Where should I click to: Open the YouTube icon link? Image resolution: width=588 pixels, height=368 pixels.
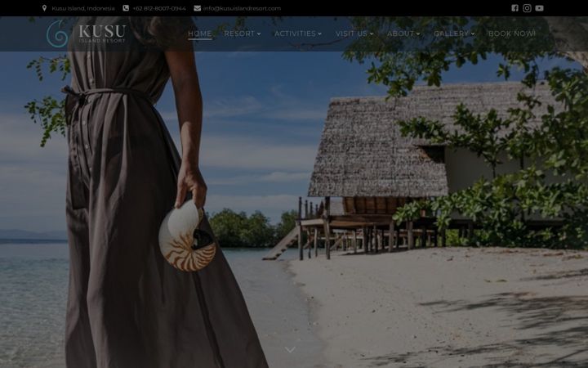[x=539, y=8]
